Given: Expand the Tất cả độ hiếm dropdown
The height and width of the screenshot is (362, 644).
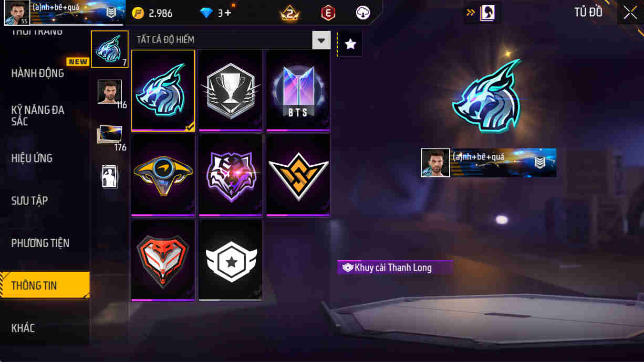Looking at the screenshot, I should tap(321, 40).
